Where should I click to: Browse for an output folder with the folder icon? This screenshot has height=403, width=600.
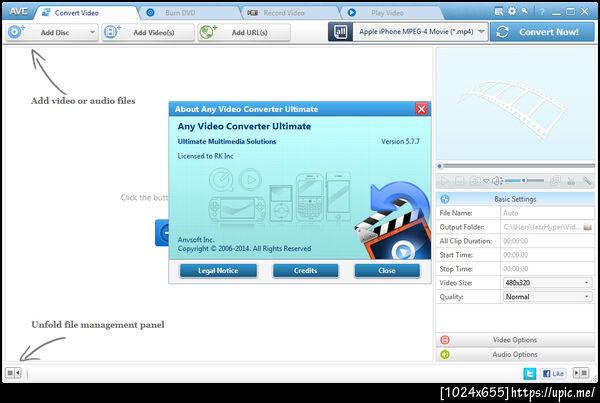click(x=587, y=227)
